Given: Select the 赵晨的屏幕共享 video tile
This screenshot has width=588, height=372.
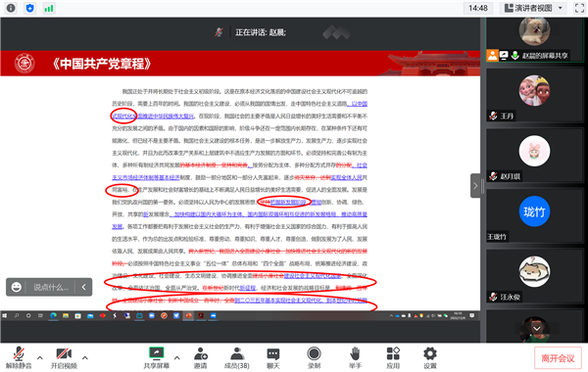Looking at the screenshot, I should click(x=534, y=40).
